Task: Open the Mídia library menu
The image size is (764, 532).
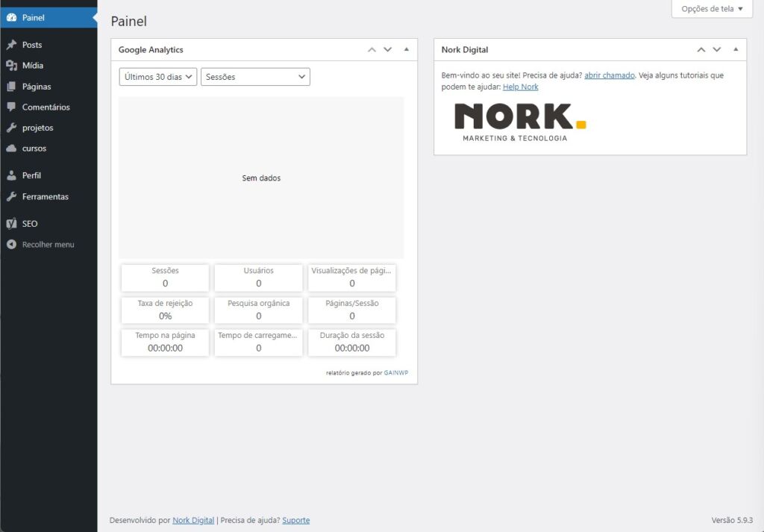Action: tap(48, 65)
